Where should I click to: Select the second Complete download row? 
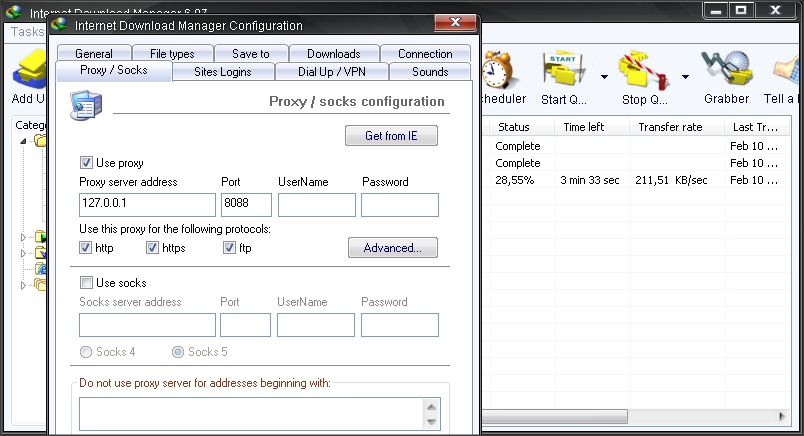pos(636,163)
